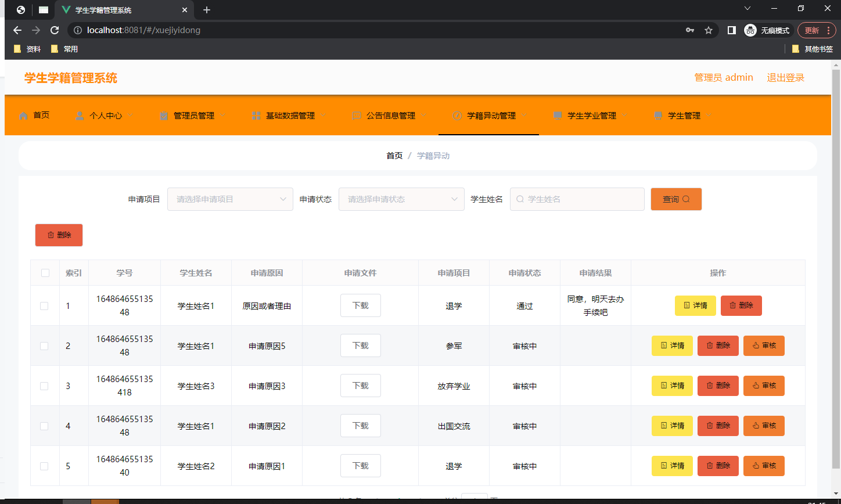
Task: Open the browser three-dot menu
Action: coord(828,30)
